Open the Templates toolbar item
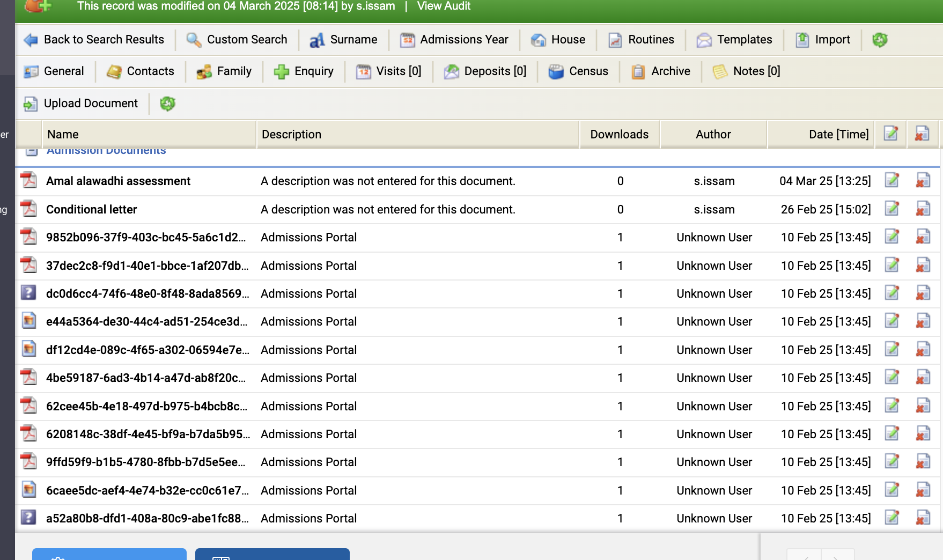Image resolution: width=943 pixels, height=560 pixels. coord(734,40)
